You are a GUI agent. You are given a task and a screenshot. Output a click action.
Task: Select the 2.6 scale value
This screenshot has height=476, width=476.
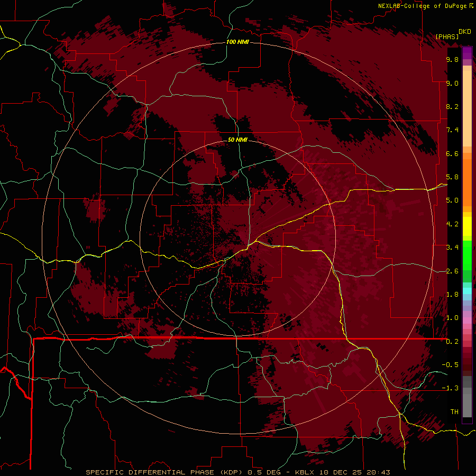[x=452, y=271]
